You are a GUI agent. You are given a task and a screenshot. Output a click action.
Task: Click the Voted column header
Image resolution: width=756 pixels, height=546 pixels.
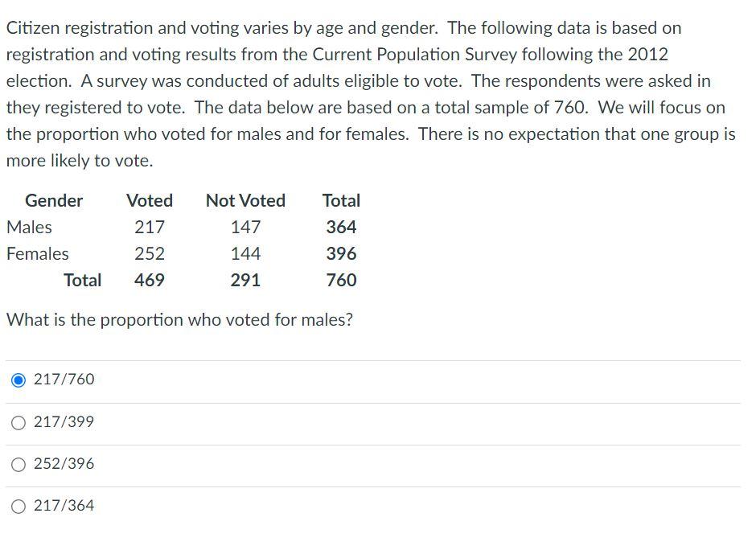[x=150, y=200]
